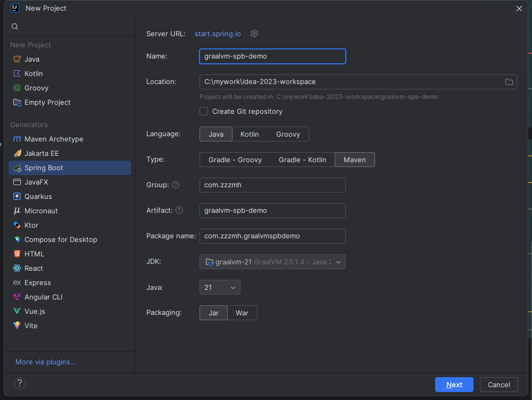The height and width of the screenshot is (400, 532).
Task: Select the Quarkus generator
Action: [x=38, y=196]
